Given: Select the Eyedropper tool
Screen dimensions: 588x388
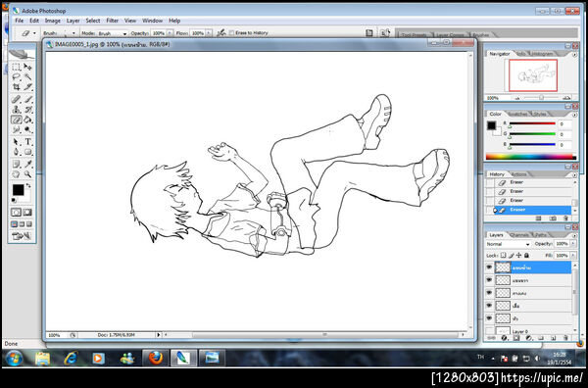Looking at the screenshot, I should (27, 164).
